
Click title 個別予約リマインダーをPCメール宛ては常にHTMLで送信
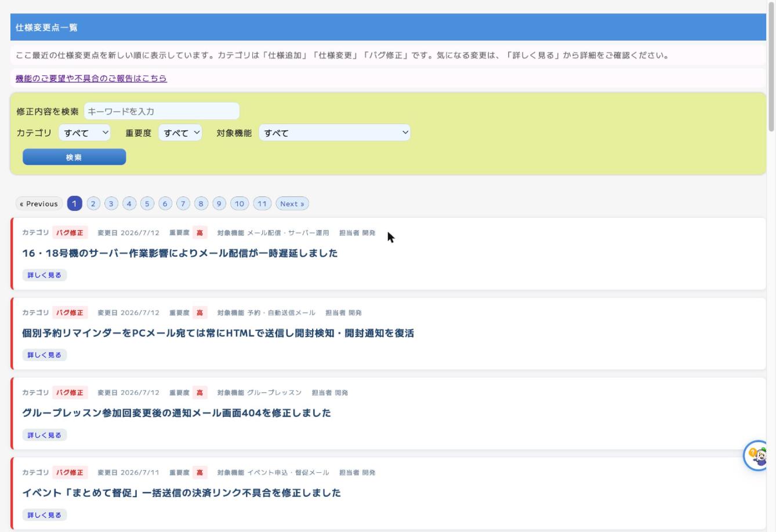point(218,333)
